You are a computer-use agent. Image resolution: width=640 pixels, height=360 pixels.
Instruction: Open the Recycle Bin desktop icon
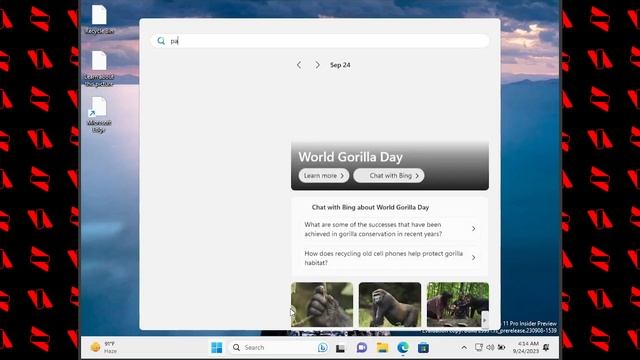[x=99, y=19]
